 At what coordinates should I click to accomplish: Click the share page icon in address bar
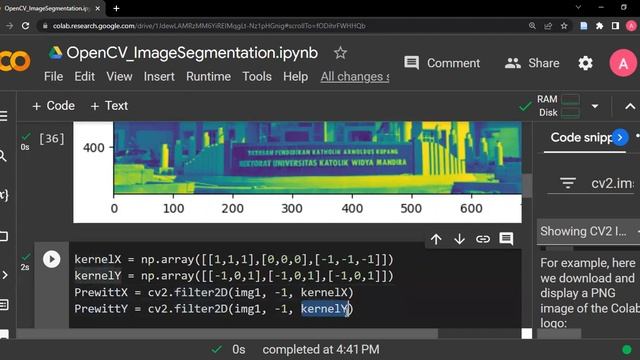coord(548,26)
